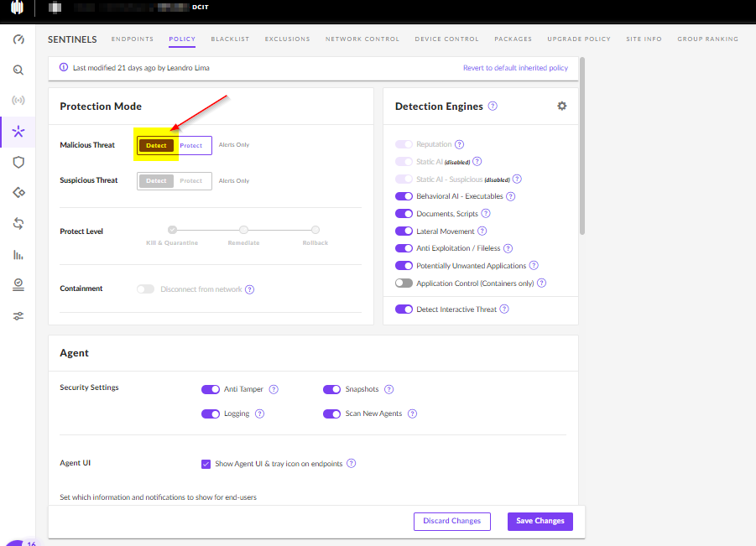Show help for Application Control (Containers only)
Image resolution: width=756 pixels, height=546 pixels.
pyautogui.click(x=541, y=283)
